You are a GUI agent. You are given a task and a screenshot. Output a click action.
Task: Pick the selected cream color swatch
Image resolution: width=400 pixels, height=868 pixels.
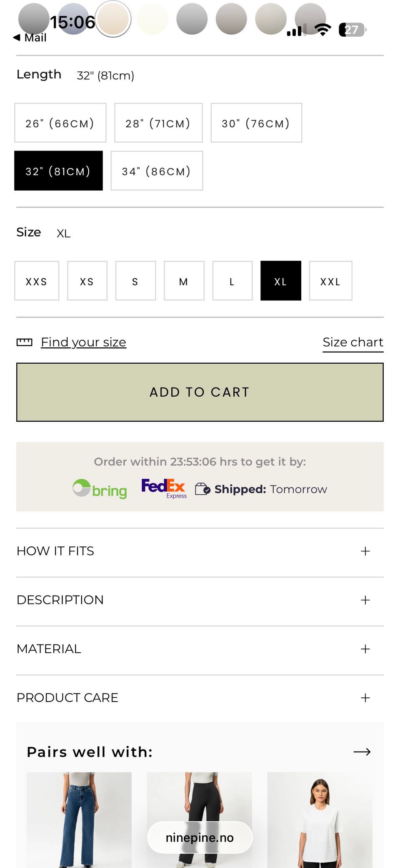point(112,19)
